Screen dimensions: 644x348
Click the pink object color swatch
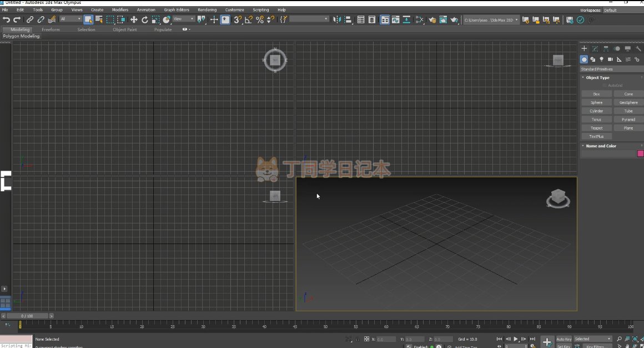click(640, 154)
